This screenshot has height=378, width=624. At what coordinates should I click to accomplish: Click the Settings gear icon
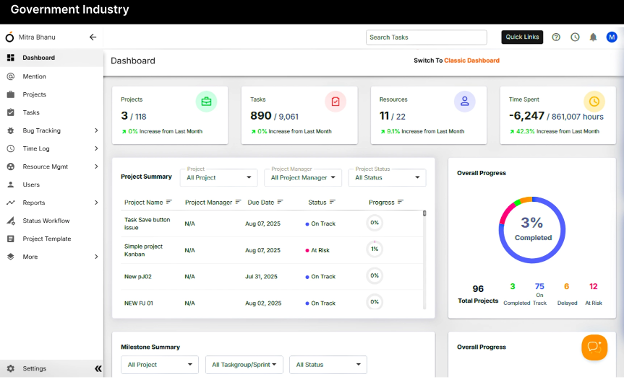click(11, 368)
